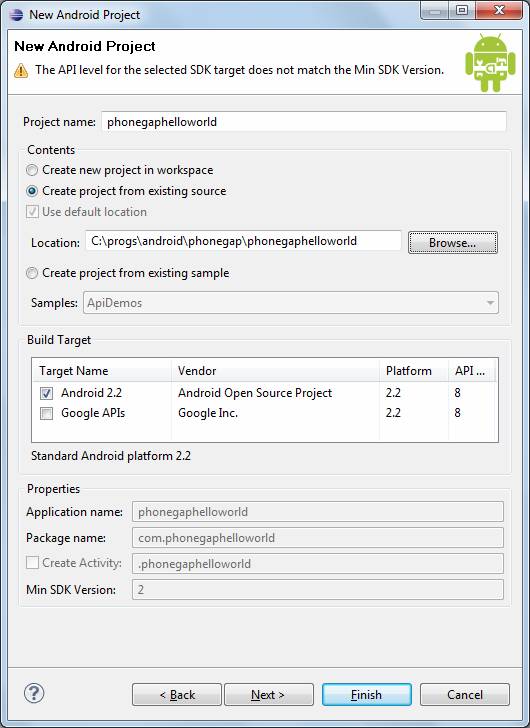
Task: Click the Application name field
Action: coord(318,512)
